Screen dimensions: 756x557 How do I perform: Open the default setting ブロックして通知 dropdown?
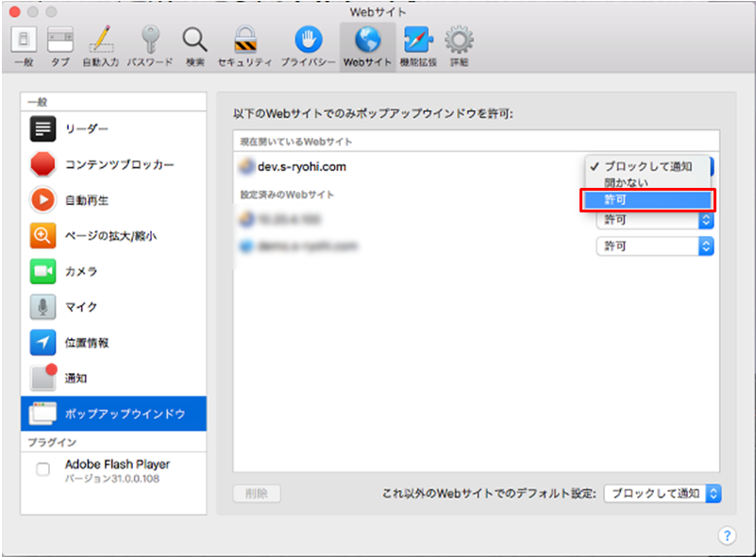663,494
